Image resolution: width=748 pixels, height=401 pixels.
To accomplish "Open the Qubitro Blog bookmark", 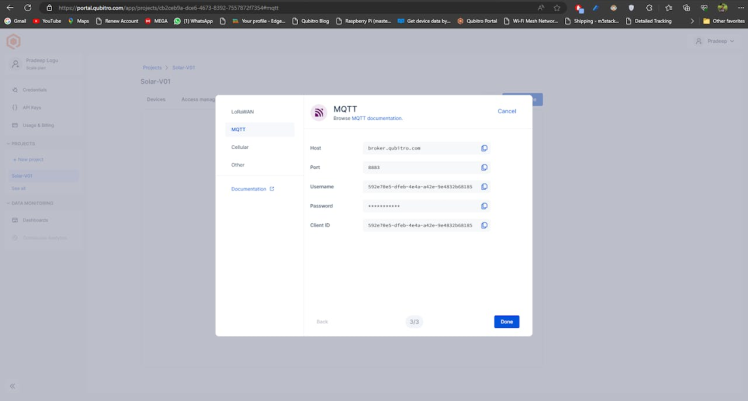I will point(311,21).
